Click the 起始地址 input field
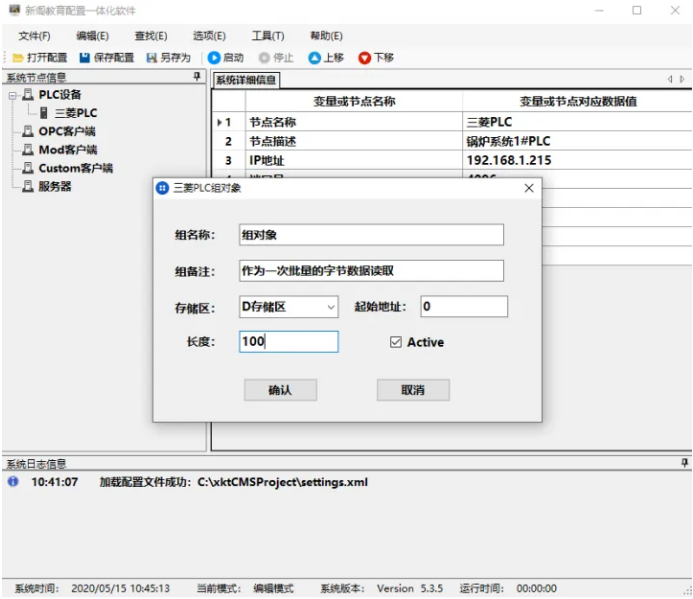693x599 pixels. click(x=464, y=306)
